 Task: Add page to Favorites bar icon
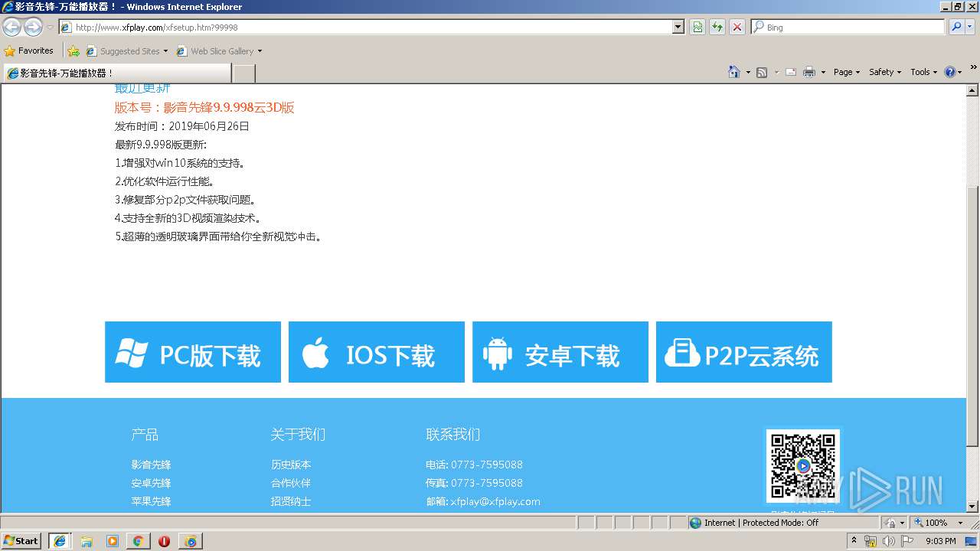[x=73, y=51]
